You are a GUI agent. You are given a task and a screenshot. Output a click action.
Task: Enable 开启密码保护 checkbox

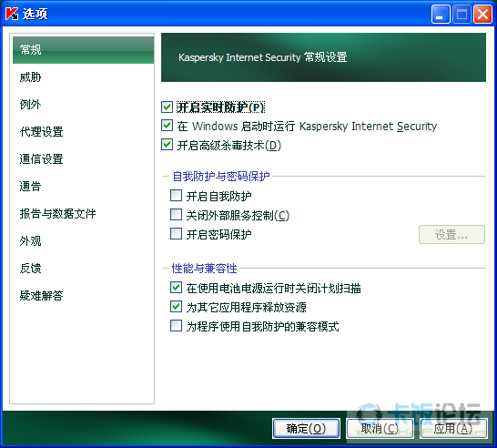(x=176, y=234)
